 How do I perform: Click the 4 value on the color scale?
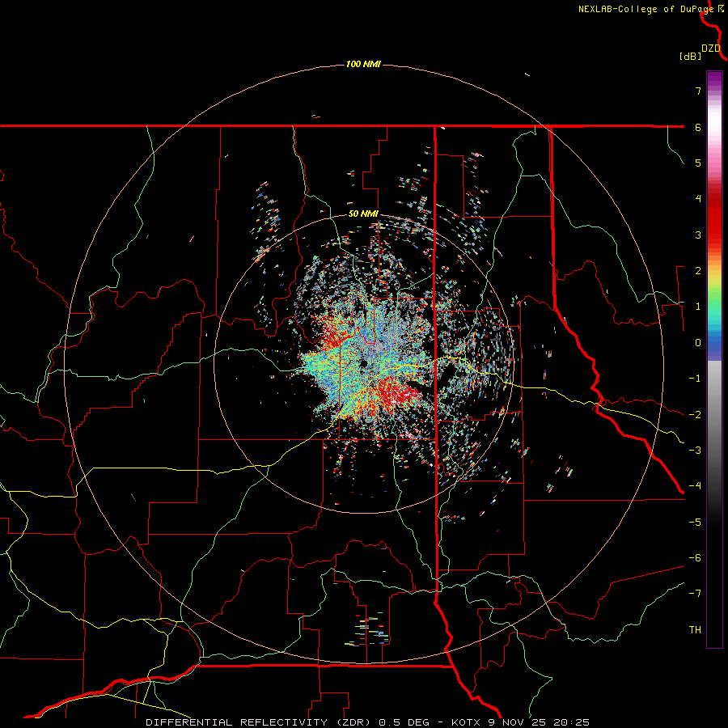(x=698, y=199)
